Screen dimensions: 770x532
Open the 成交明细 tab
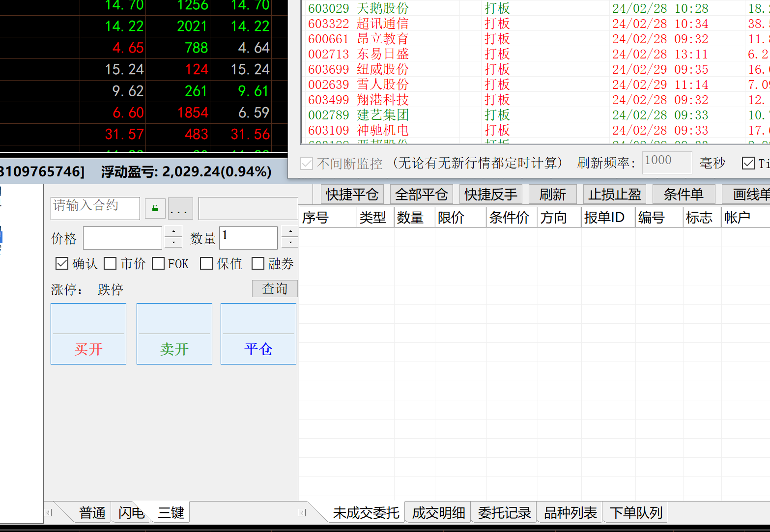tap(438, 513)
